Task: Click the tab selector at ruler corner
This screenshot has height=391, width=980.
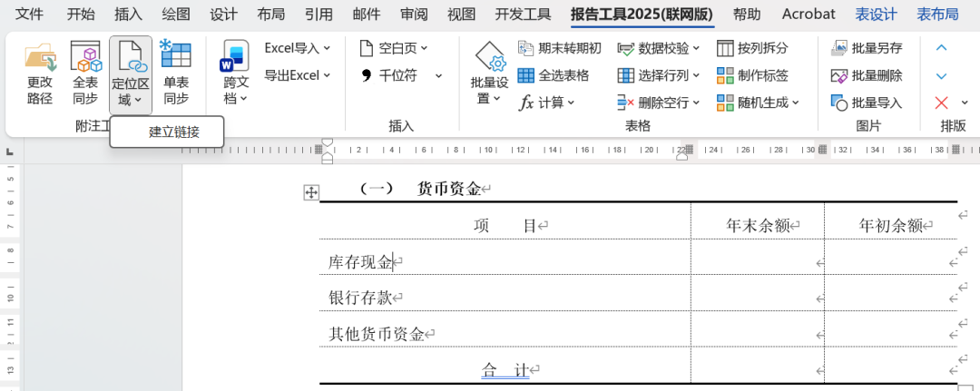Action: 10,152
